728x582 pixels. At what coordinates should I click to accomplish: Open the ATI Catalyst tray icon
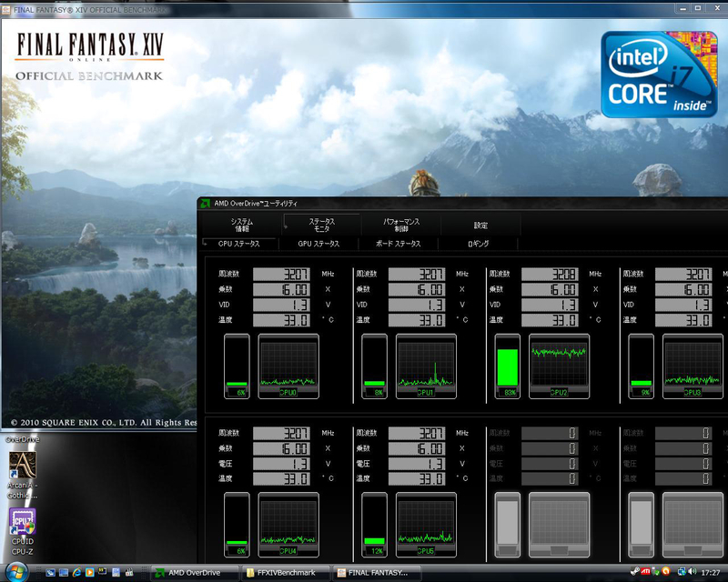[x=645, y=572]
